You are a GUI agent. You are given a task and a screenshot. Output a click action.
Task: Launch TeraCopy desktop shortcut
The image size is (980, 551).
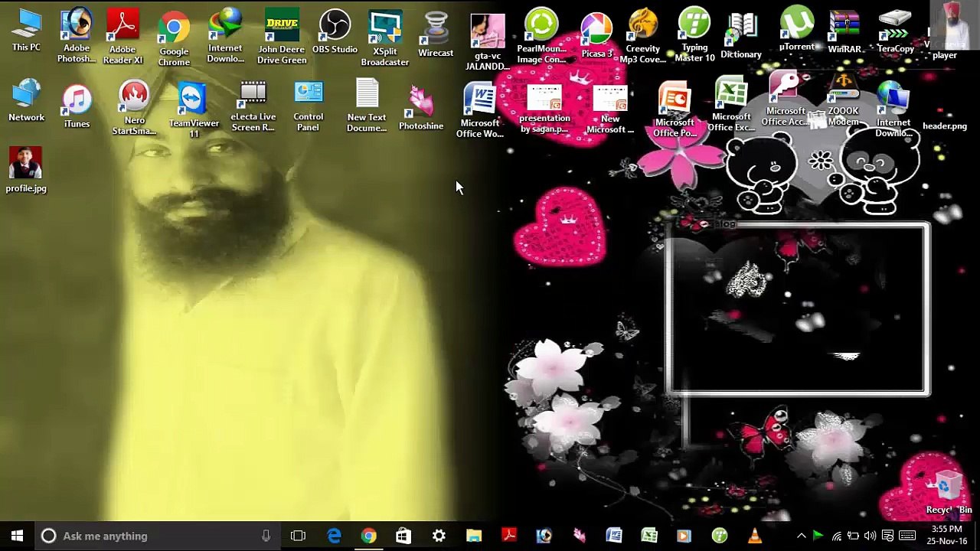click(895, 31)
